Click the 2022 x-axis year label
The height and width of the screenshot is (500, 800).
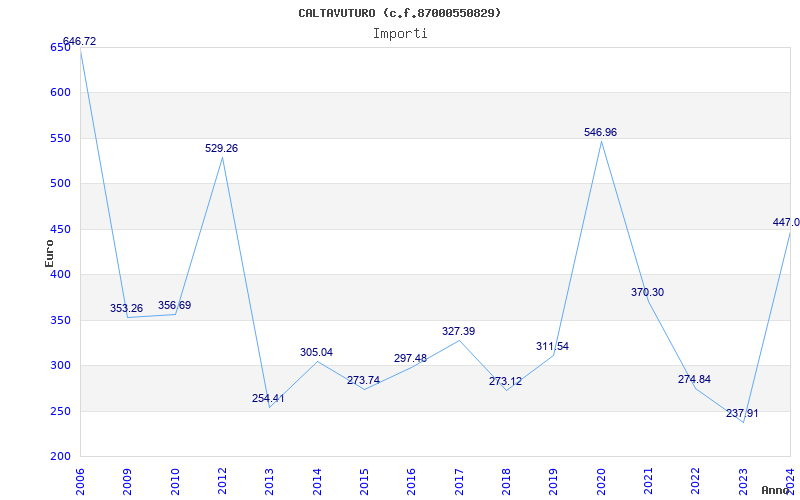696,482
